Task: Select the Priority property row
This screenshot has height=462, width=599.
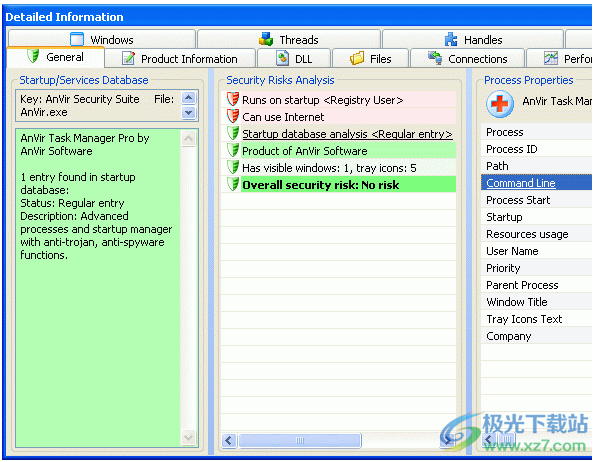Action: [x=536, y=268]
